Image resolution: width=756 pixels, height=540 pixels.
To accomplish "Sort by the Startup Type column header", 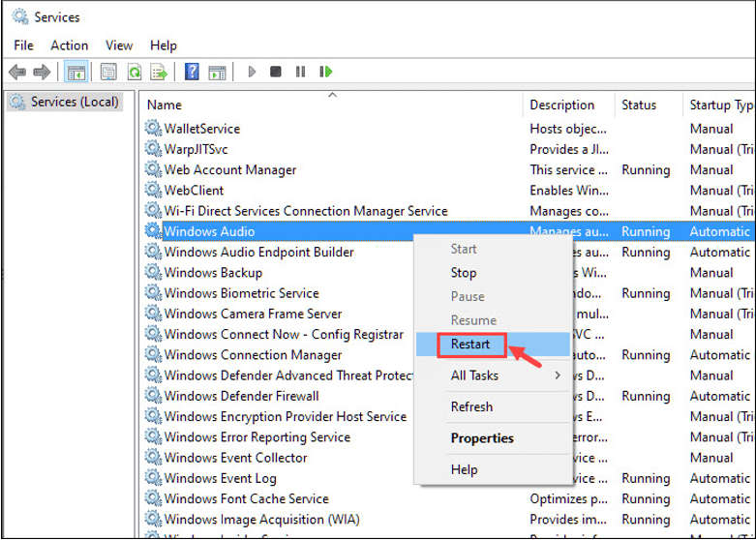I will (x=720, y=105).
